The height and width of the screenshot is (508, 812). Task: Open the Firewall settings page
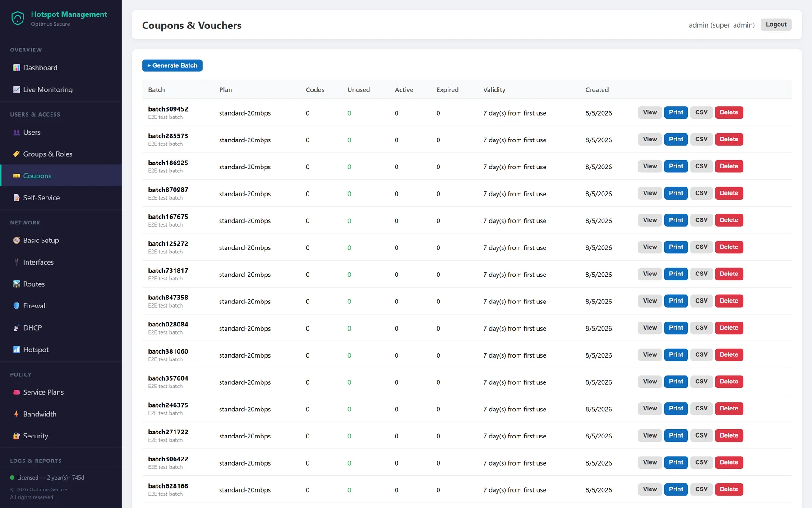point(61,306)
